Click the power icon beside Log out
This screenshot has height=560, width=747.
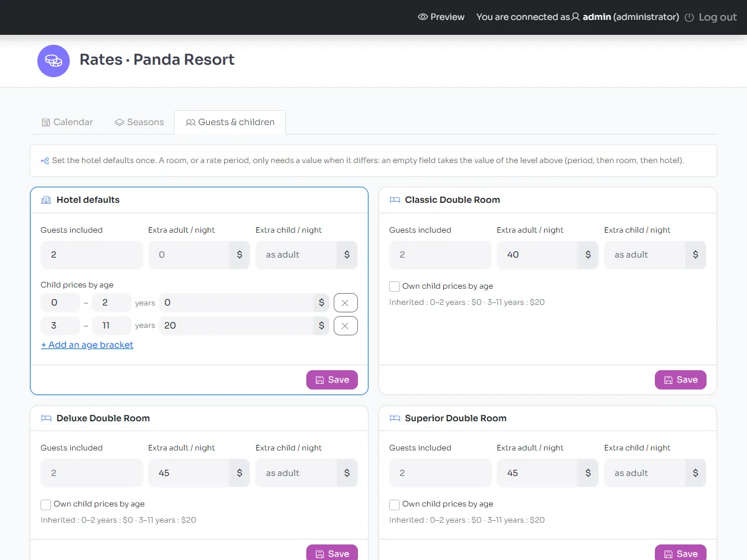tap(689, 17)
